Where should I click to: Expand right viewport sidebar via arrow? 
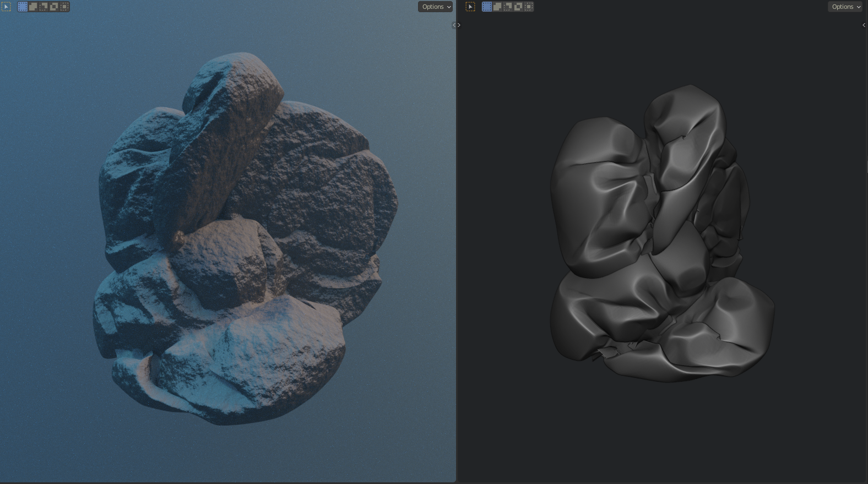[864, 25]
